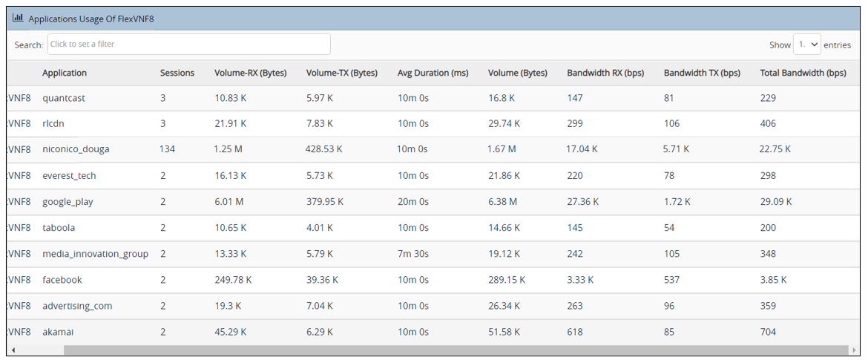
Task: Click the 51.58 K volume for akamai
Action: tap(504, 332)
